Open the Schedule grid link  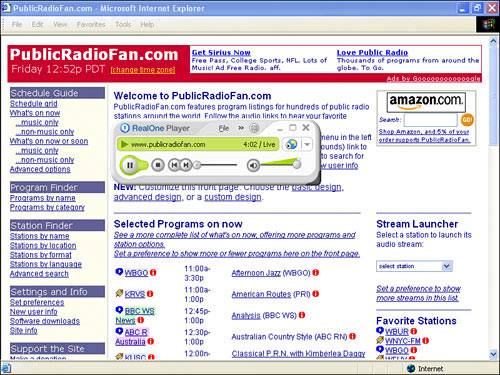click(x=34, y=104)
